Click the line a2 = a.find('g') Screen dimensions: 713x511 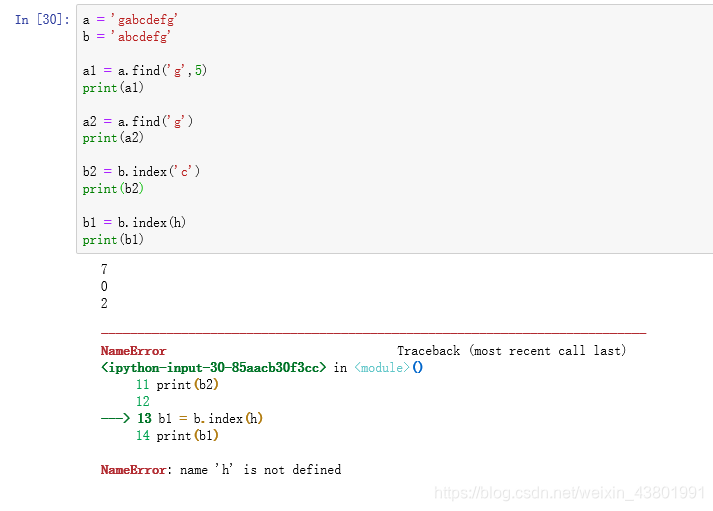[x=138, y=121]
